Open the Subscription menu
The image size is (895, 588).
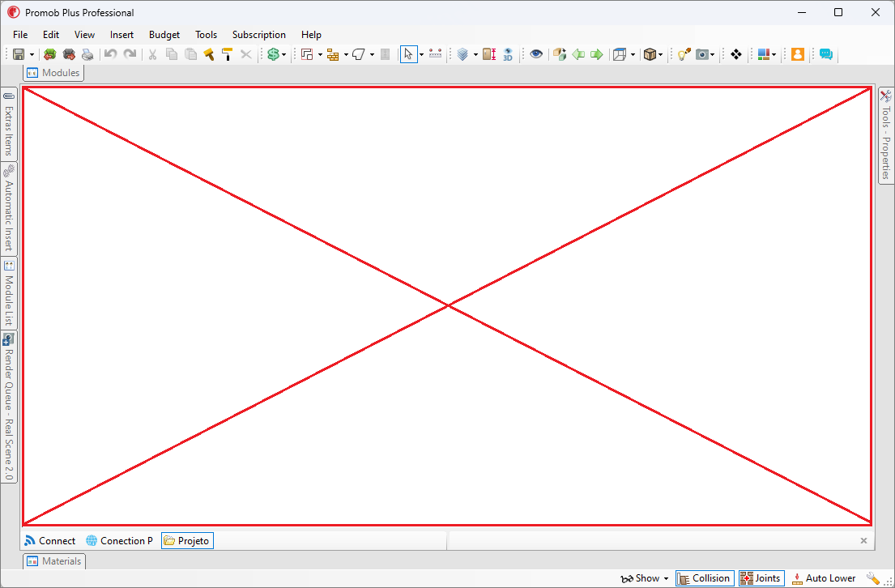259,35
